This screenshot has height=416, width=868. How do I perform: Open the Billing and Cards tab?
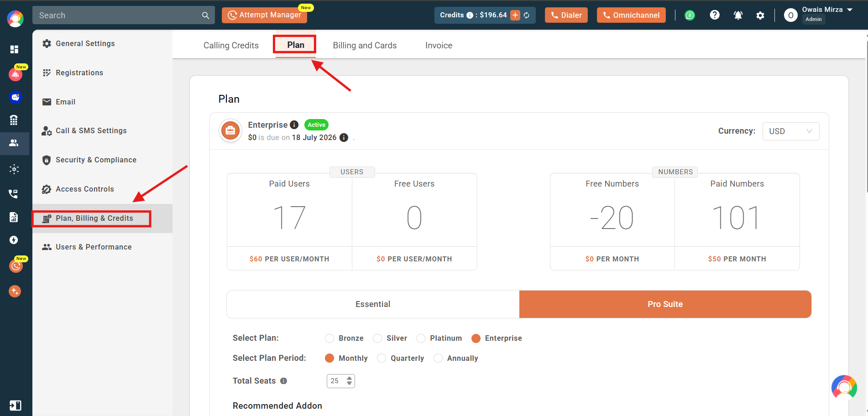click(x=365, y=45)
